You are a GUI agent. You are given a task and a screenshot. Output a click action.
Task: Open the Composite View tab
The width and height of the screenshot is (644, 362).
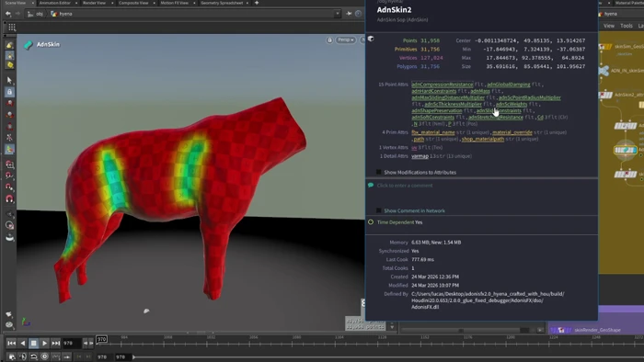pos(133,3)
